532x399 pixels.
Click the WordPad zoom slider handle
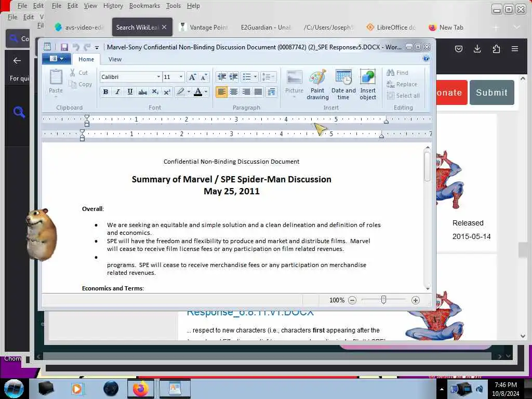click(x=383, y=300)
